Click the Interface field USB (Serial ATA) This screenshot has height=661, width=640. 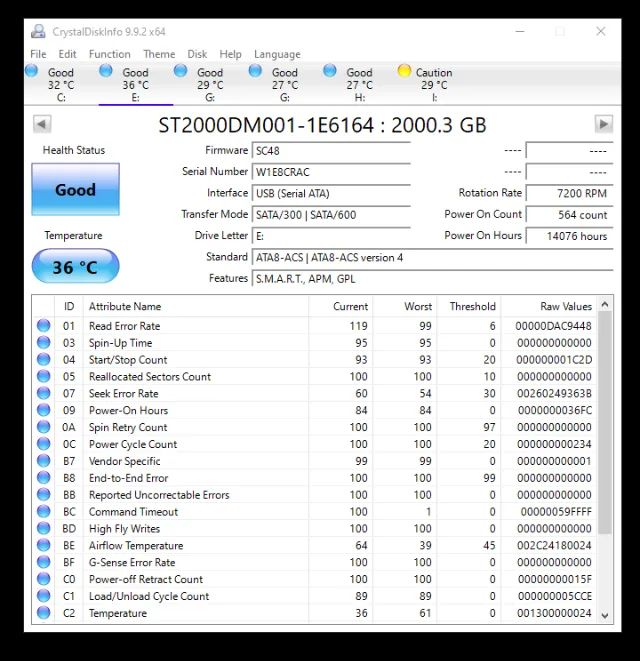[331, 193]
